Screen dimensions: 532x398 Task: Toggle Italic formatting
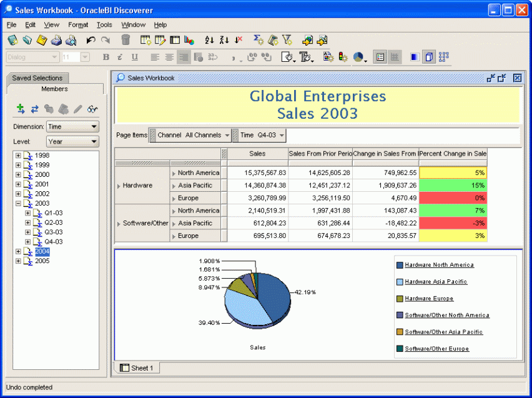point(120,57)
